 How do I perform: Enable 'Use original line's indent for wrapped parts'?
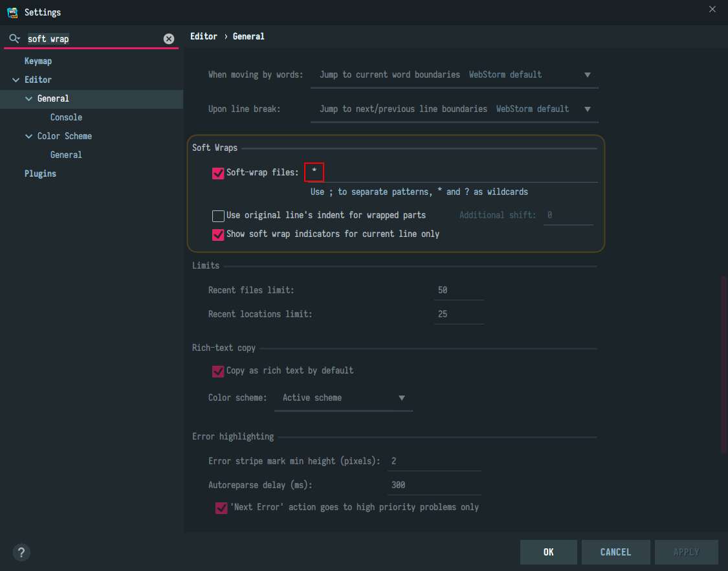[217, 216]
